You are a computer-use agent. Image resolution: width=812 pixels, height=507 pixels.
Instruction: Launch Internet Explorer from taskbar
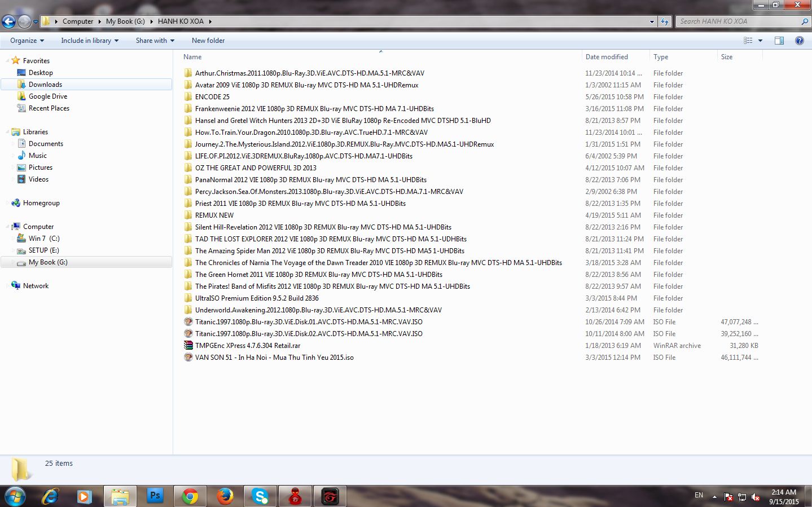click(x=50, y=496)
